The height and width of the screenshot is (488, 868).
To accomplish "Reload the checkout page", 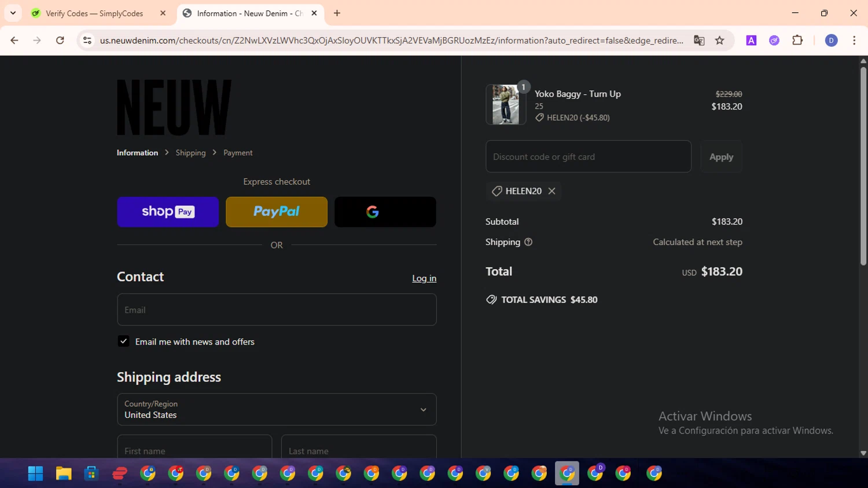I will [60, 41].
